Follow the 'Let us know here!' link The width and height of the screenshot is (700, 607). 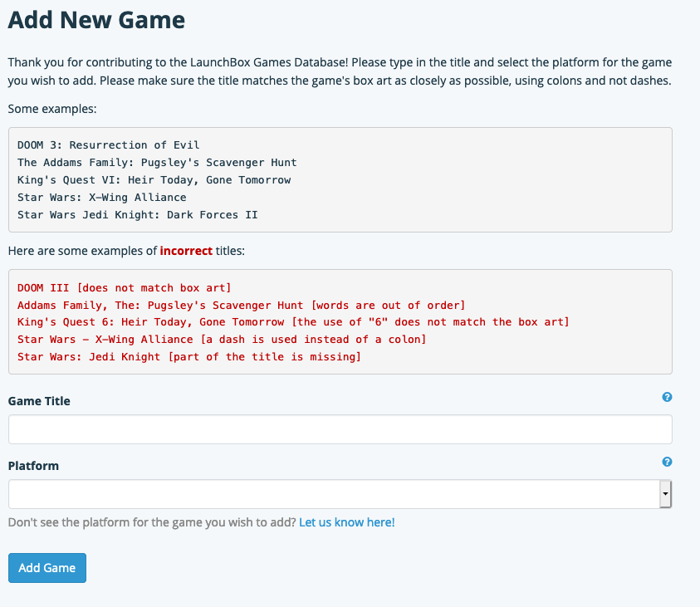(x=347, y=522)
